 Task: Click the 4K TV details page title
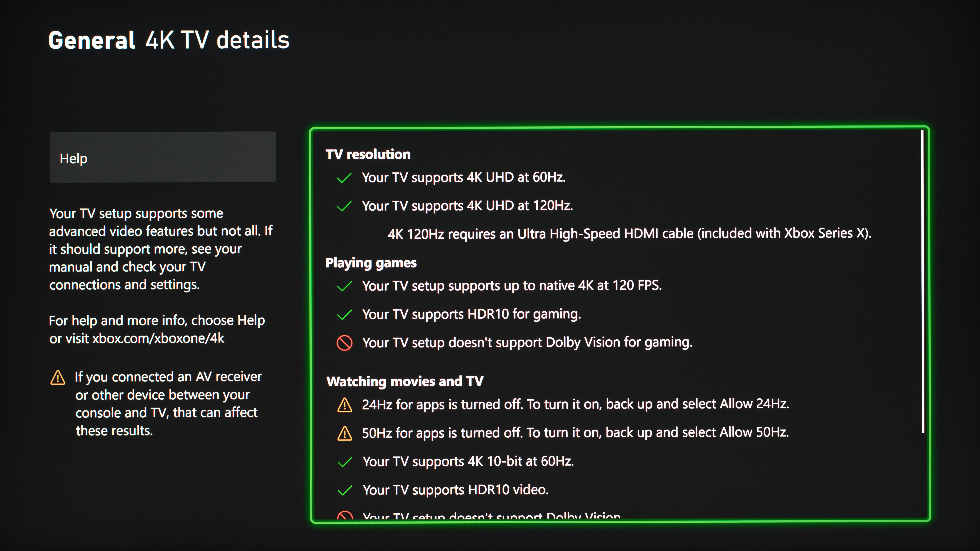click(x=217, y=40)
